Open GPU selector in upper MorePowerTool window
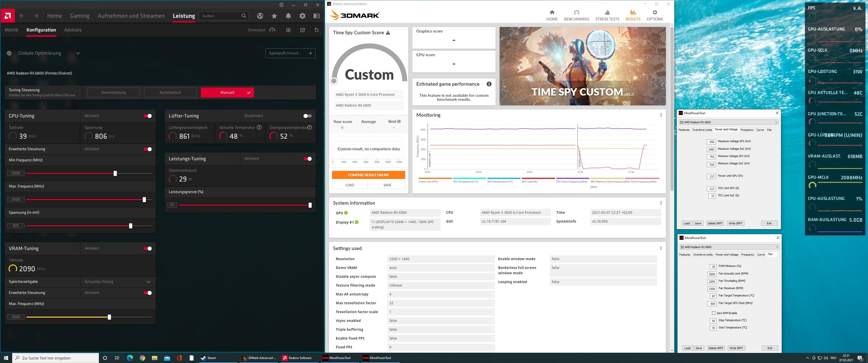The height and width of the screenshot is (363, 868). click(728, 122)
